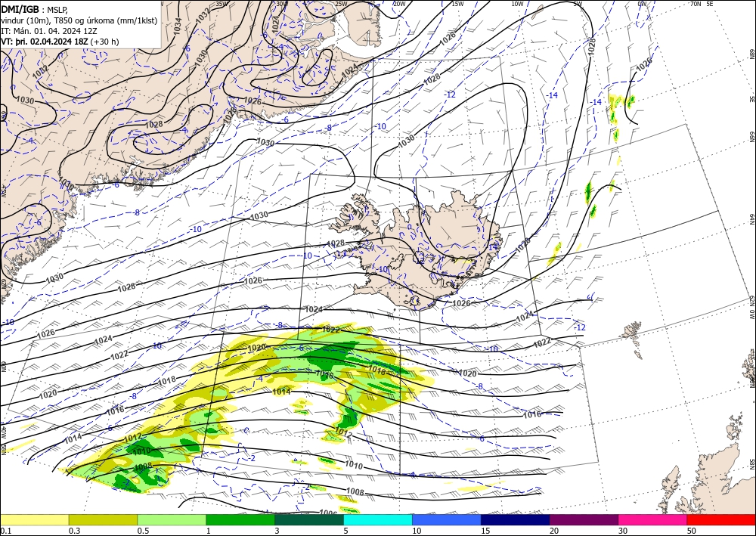Click the light yellow 0.1–0.3 legend swatch

(34, 519)
